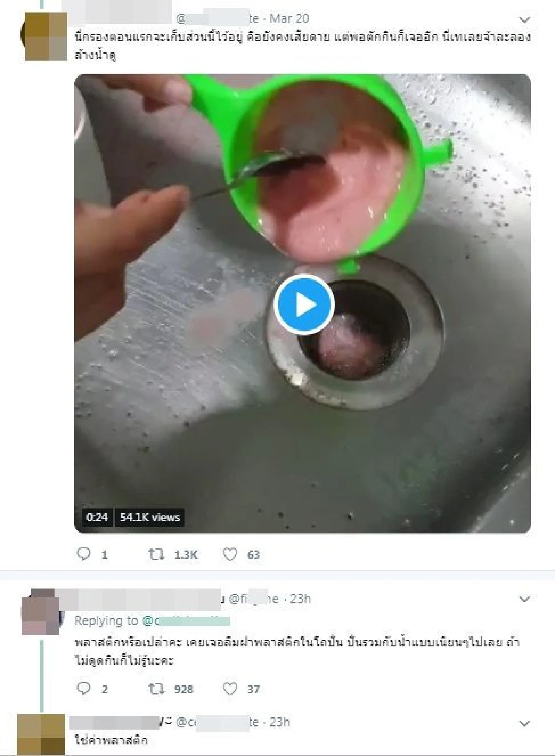Play the sink strainer video
This screenshot has height=756, width=555.
pyautogui.click(x=303, y=304)
